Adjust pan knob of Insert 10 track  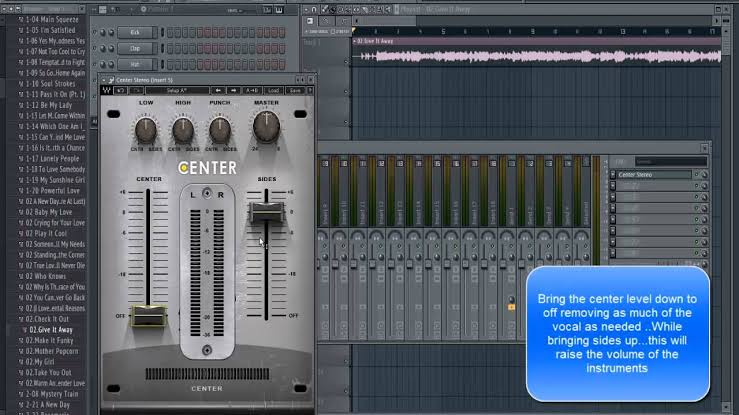point(341,236)
